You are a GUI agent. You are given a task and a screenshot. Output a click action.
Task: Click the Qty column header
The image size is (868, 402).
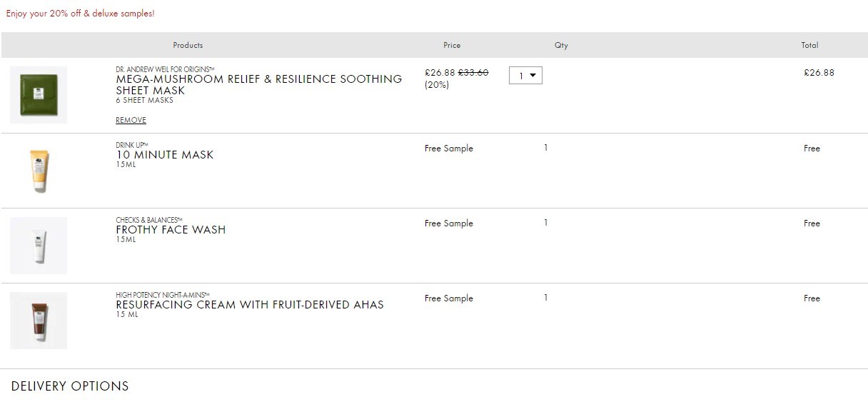pyautogui.click(x=561, y=45)
